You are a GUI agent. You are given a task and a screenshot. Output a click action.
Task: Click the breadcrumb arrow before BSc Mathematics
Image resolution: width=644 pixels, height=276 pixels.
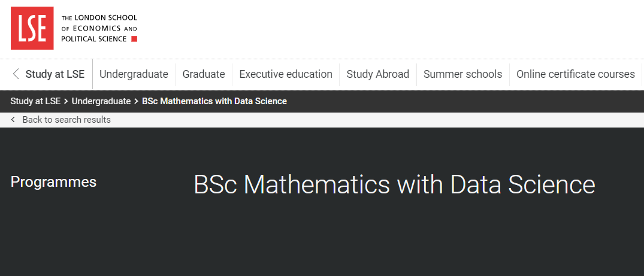136,101
